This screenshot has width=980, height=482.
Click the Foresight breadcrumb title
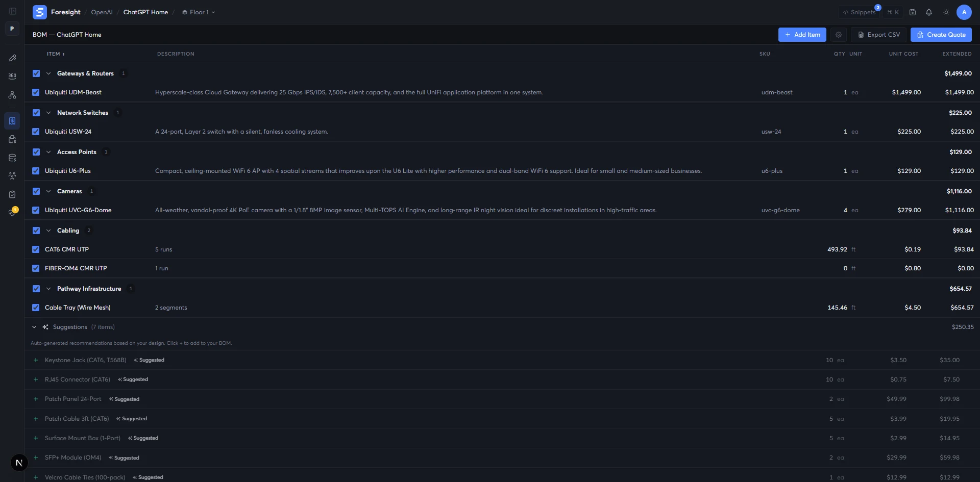pyautogui.click(x=66, y=12)
